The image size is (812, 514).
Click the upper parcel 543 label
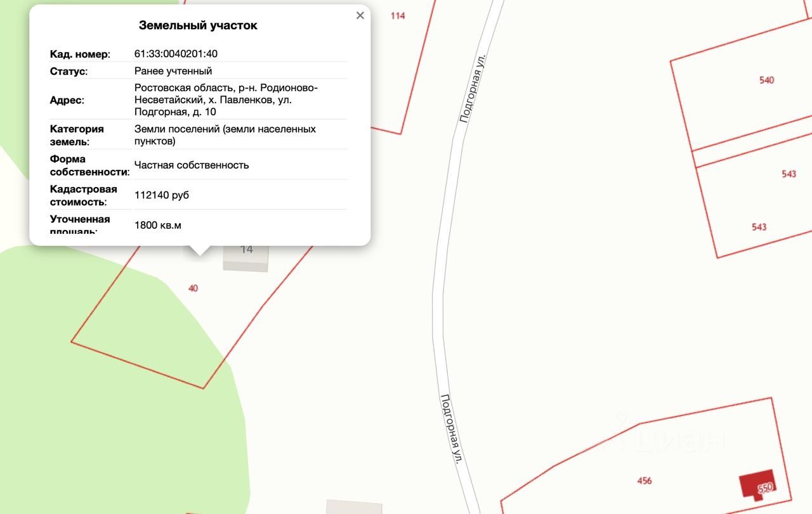[x=789, y=174]
